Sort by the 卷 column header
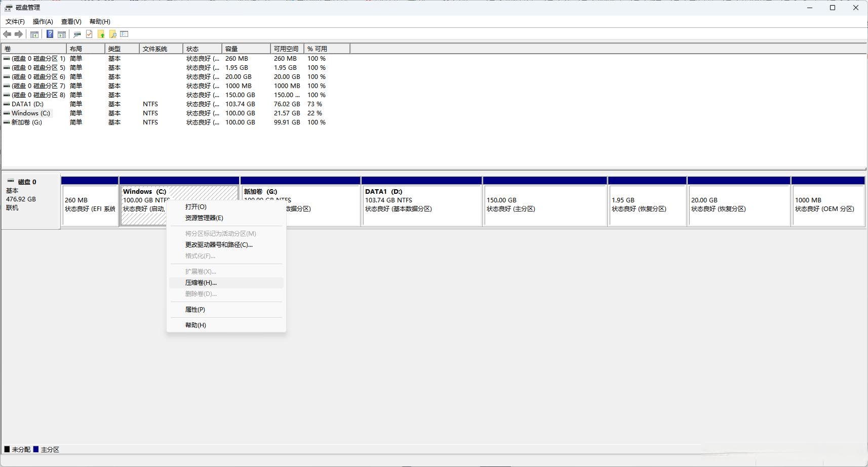The image size is (868, 467). pos(34,49)
